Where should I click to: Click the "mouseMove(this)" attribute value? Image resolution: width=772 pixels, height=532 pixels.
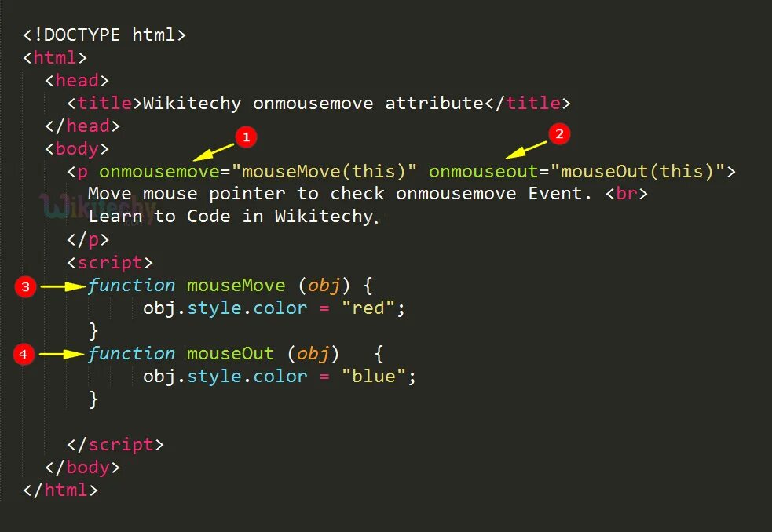pyautogui.click(x=324, y=171)
